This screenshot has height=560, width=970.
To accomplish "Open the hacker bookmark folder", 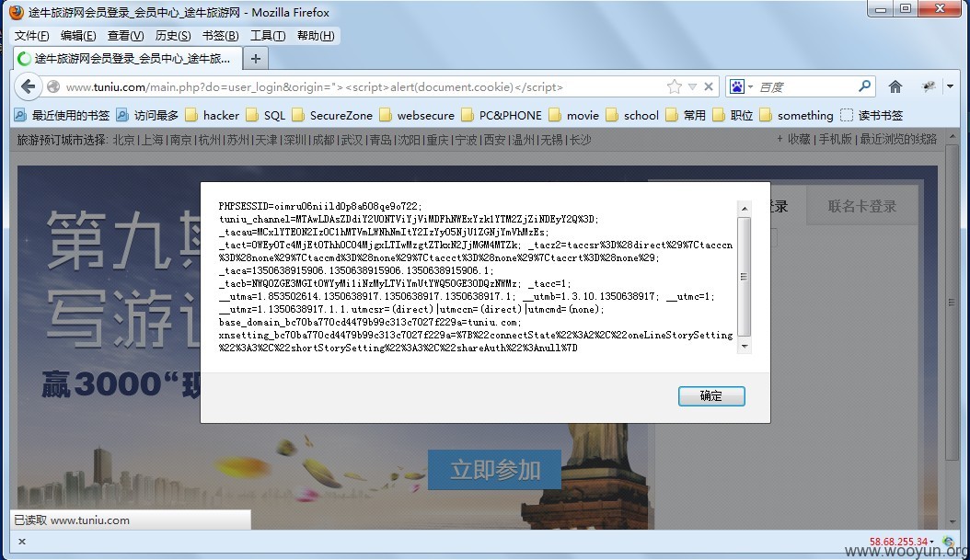I will click(x=213, y=116).
